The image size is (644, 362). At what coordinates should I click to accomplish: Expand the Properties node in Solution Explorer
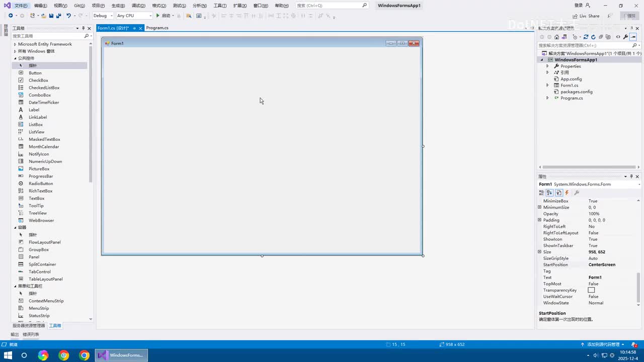click(547, 66)
